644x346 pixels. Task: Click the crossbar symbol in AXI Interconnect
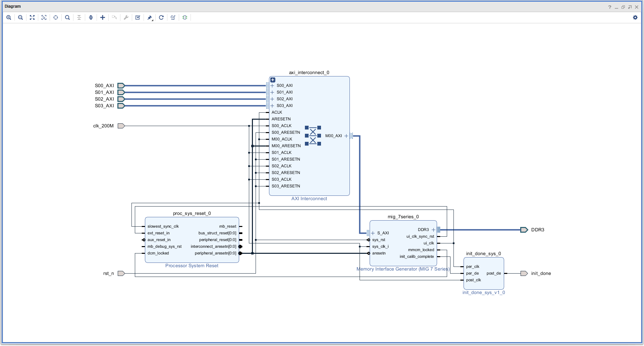click(313, 136)
